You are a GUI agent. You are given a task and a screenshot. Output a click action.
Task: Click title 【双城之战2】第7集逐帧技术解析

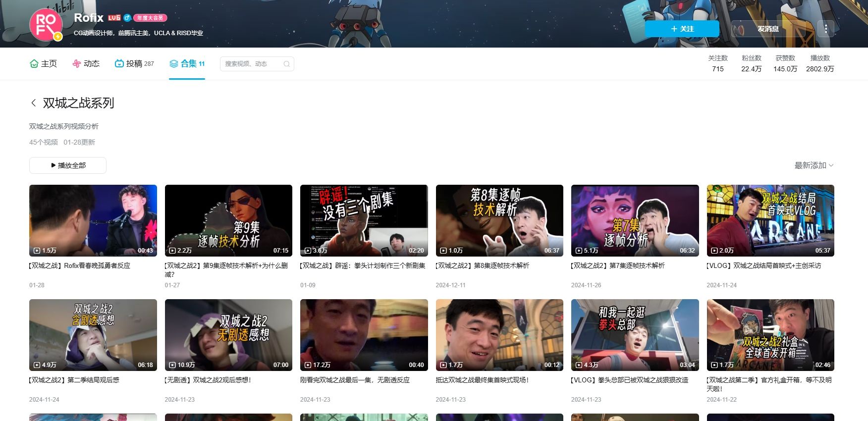click(x=618, y=265)
